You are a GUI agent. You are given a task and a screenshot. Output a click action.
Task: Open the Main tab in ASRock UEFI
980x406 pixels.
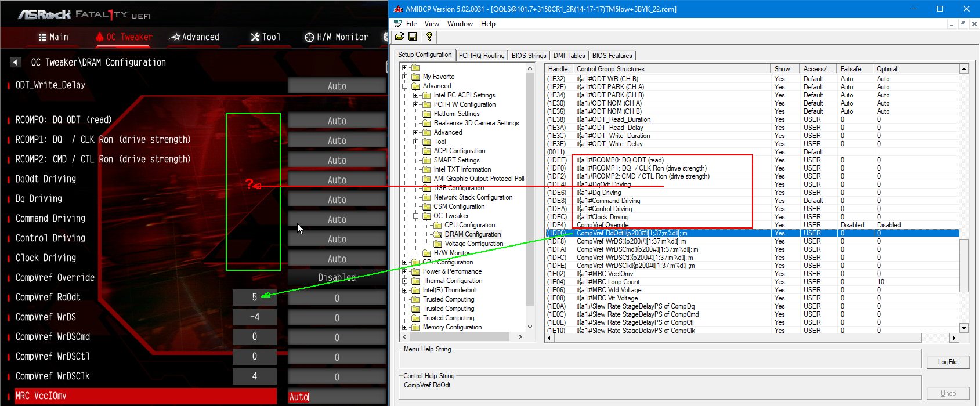[53, 37]
